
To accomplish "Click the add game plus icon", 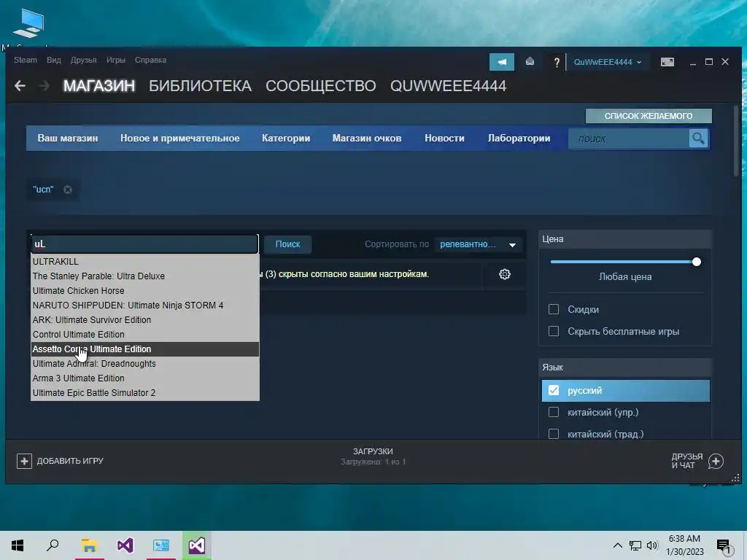I will pyautogui.click(x=24, y=461).
